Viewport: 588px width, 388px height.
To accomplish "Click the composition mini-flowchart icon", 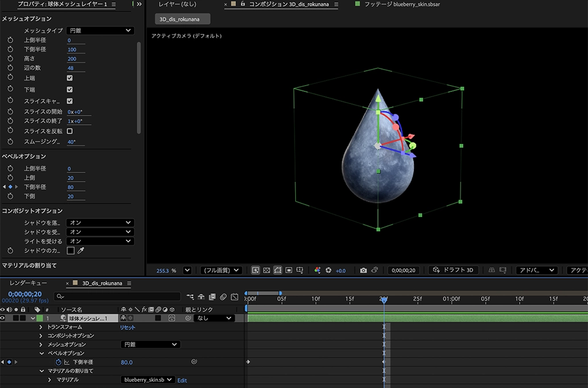I will pyautogui.click(x=191, y=297).
